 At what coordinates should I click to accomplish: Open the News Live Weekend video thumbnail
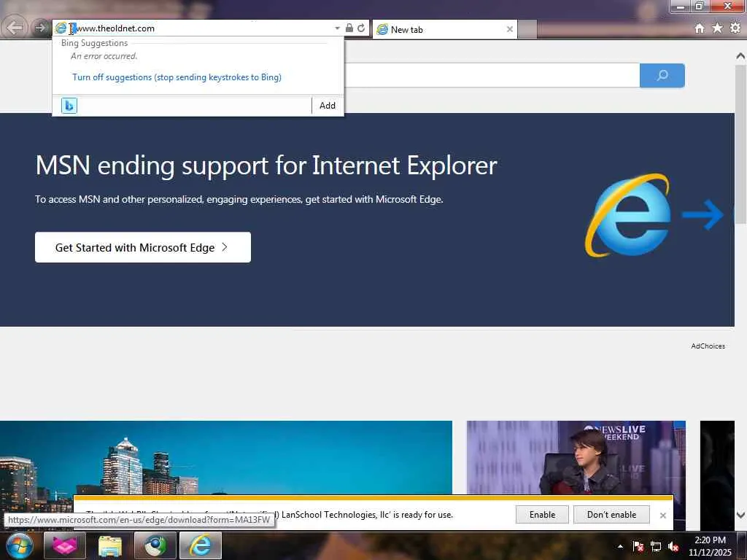(x=576, y=458)
